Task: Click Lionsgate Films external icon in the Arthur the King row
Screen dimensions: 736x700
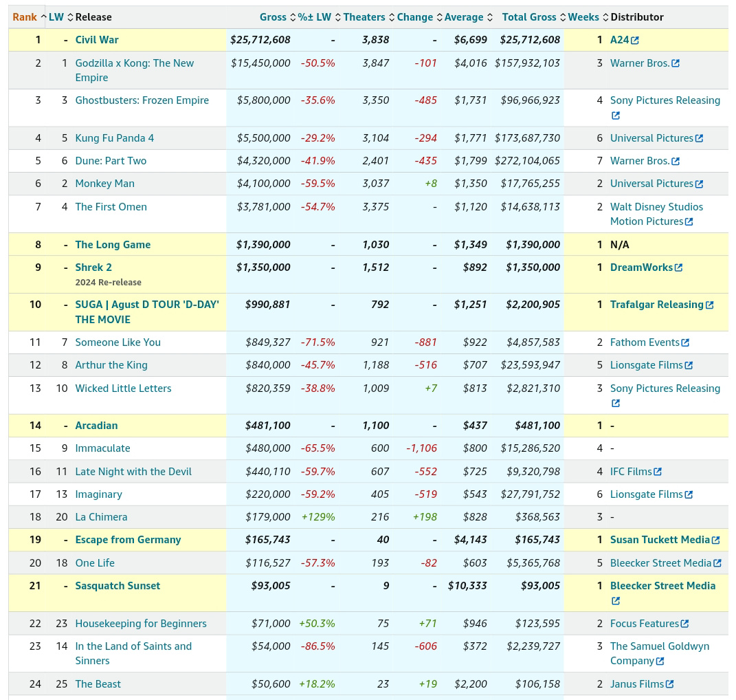Action: [689, 366]
